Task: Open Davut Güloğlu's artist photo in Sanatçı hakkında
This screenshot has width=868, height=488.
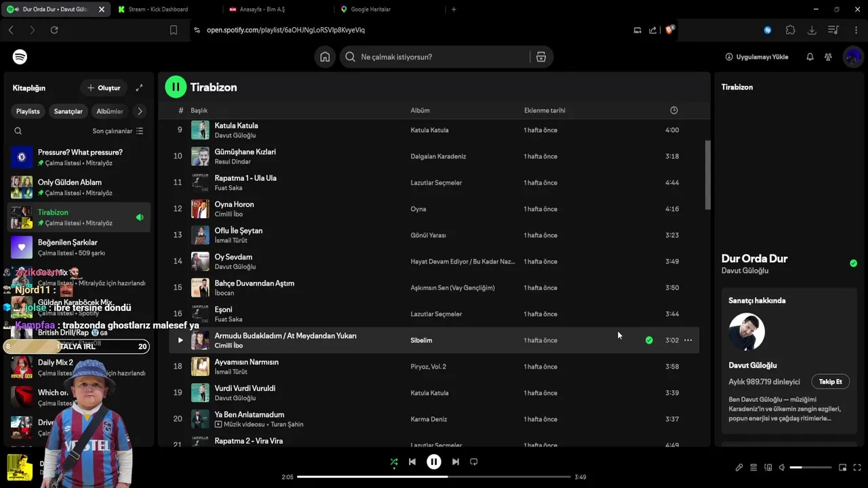Action: (x=747, y=332)
